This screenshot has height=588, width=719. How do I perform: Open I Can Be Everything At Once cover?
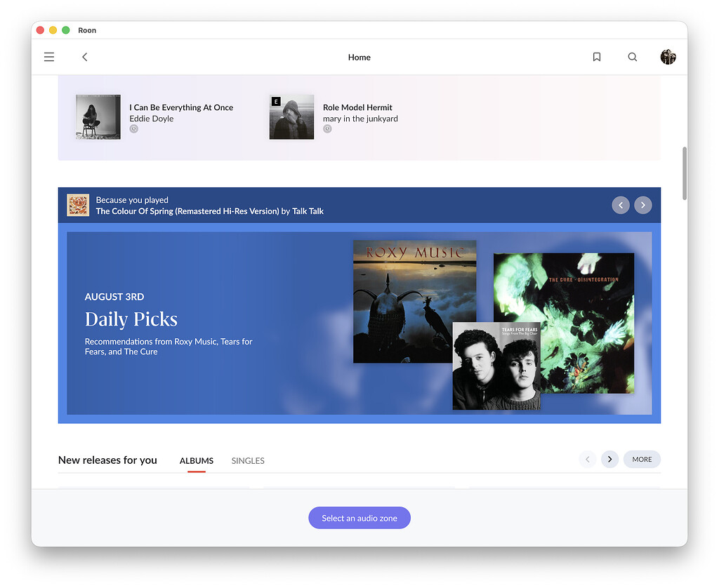[x=98, y=117]
